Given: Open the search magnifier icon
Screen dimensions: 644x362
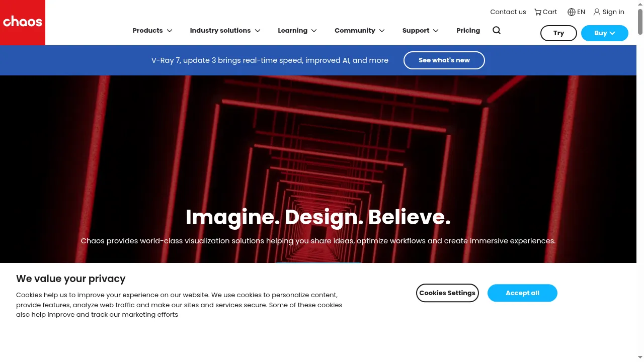Looking at the screenshot, I should 497,30.
